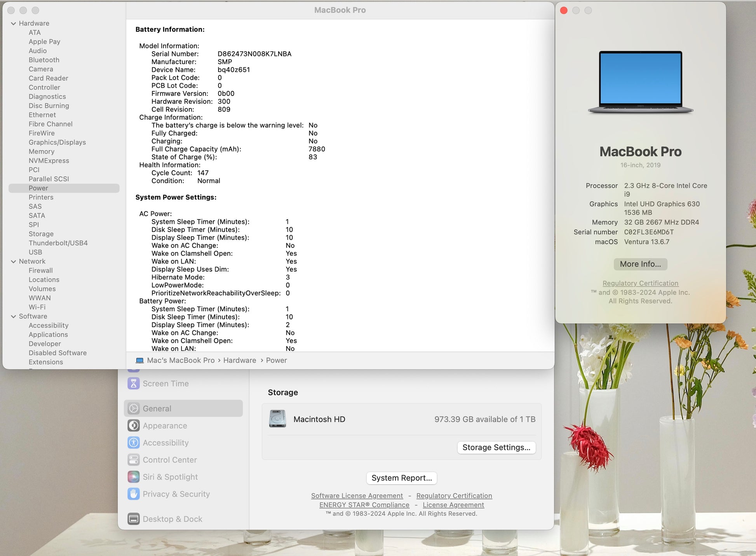
Task: Click the Privacy & Security hand icon
Action: pos(133,494)
